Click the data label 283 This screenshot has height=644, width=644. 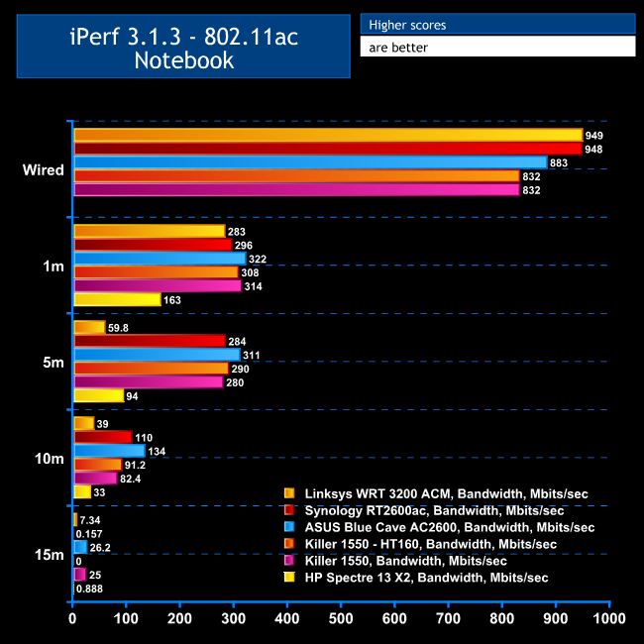(x=237, y=232)
